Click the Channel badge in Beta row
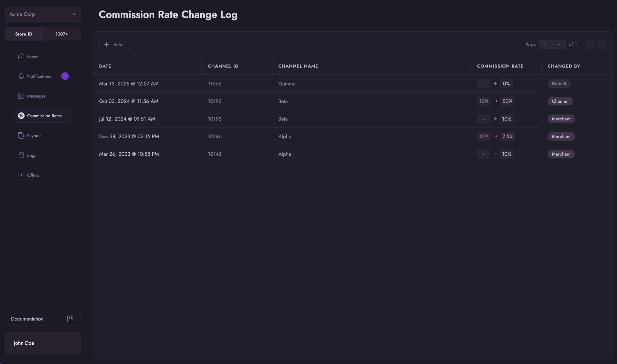Viewport: 617px width, 364px height. pos(560,101)
